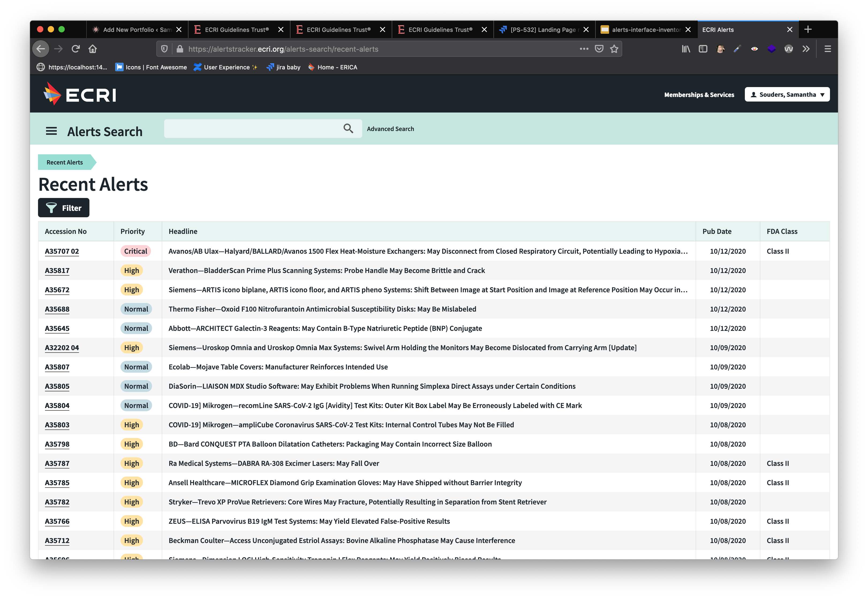Bookmark this page with the star icon
This screenshot has width=868, height=599.
(614, 49)
